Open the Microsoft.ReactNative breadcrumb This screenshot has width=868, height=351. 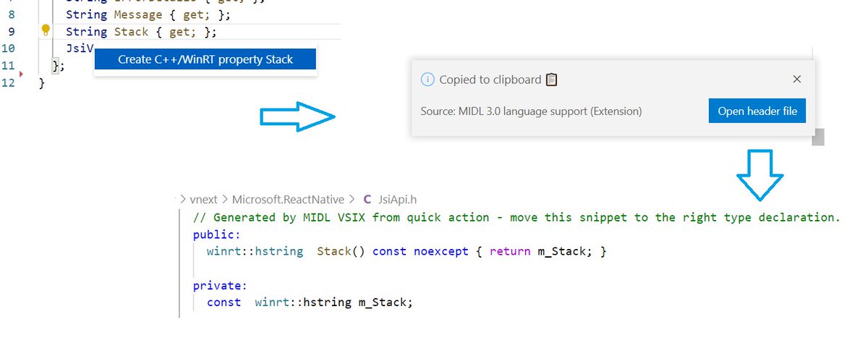(289, 199)
